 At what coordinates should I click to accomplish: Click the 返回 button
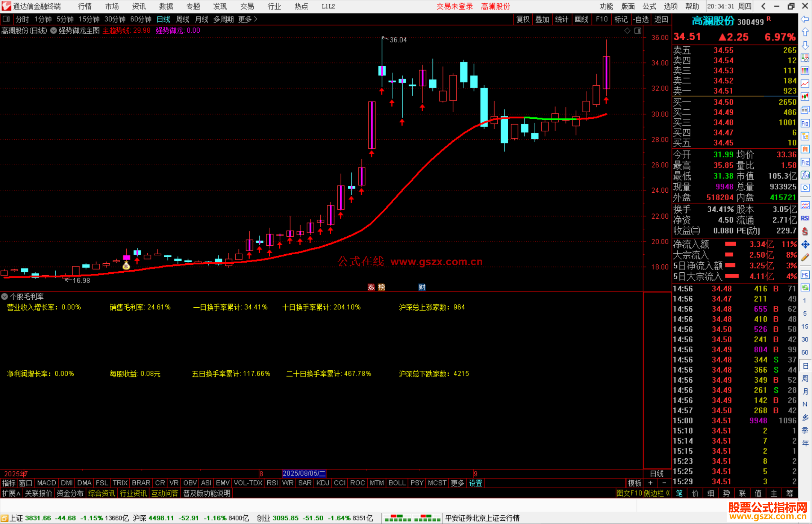point(661,19)
